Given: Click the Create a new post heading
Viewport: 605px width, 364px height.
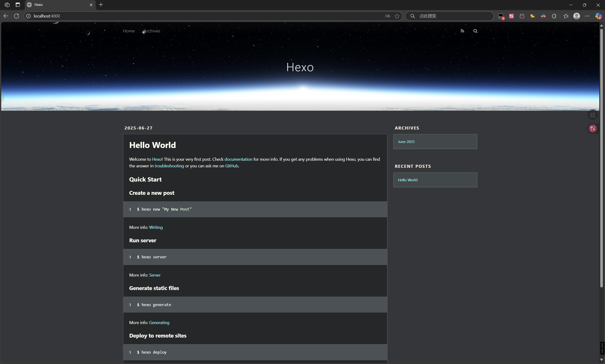Looking at the screenshot, I should (x=151, y=193).
